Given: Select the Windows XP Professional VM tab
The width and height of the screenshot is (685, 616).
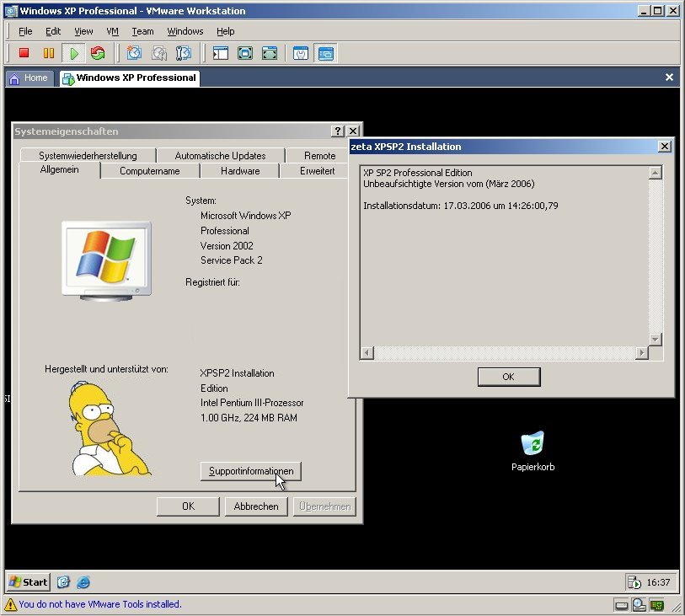Looking at the screenshot, I should coord(130,78).
